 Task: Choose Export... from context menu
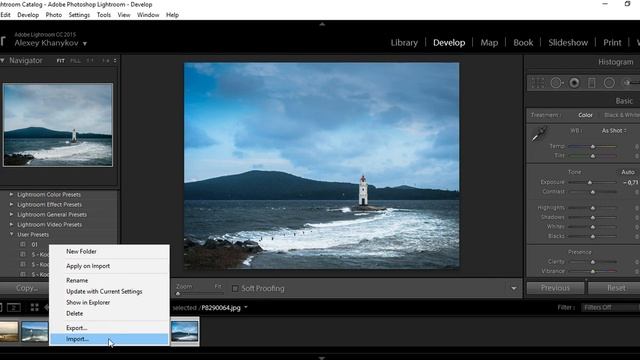pyautogui.click(x=110, y=328)
